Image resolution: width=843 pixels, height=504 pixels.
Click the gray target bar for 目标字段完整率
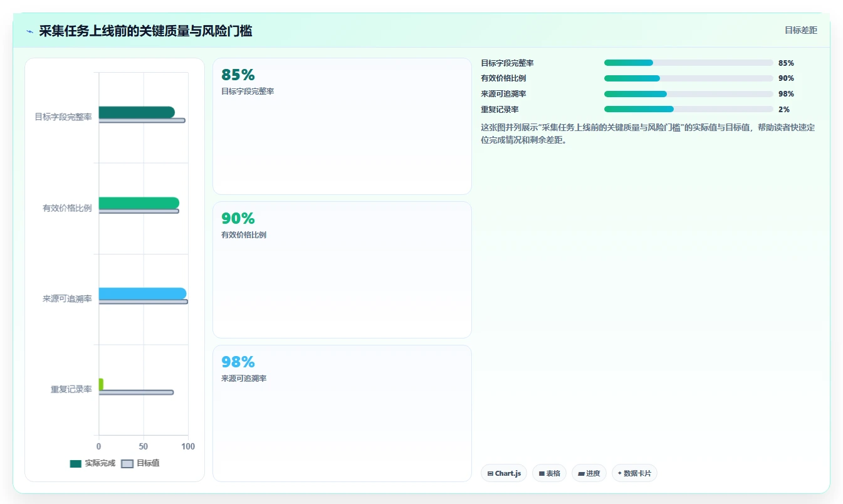click(142, 120)
